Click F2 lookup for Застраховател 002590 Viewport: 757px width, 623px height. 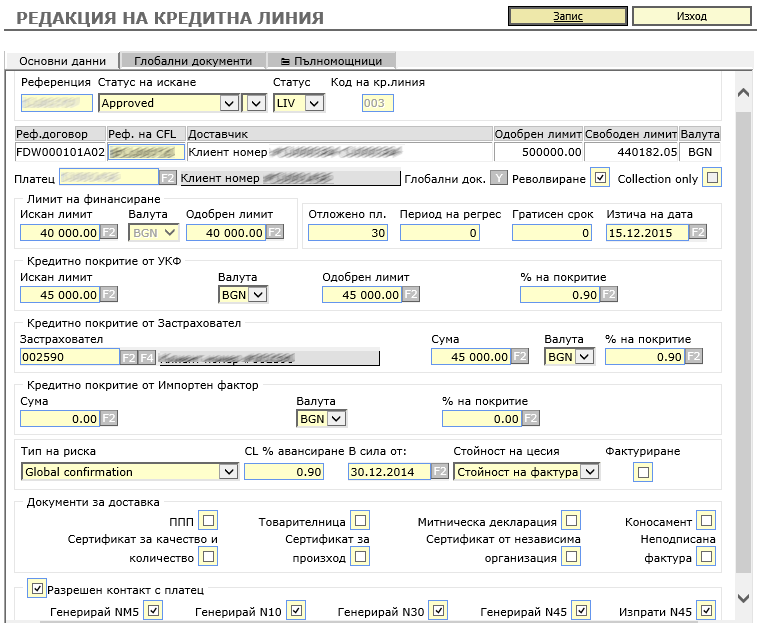[128, 357]
